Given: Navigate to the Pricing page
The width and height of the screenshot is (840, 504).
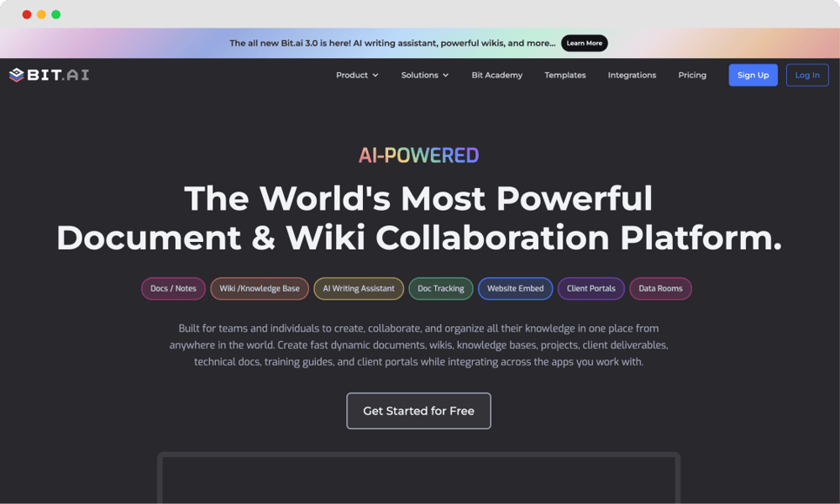Looking at the screenshot, I should tap(692, 75).
